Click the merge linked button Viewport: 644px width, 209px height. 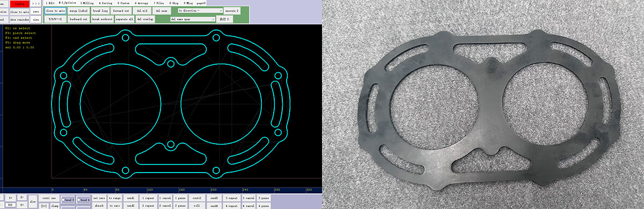(x=78, y=11)
